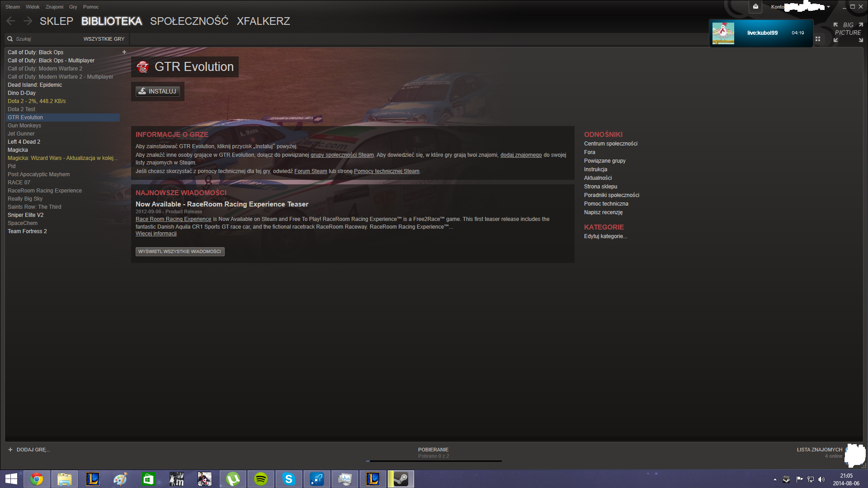The width and height of the screenshot is (868, 488).
Task: Open the POBIERANIE downloads status
Action: [x=433, y=450]
